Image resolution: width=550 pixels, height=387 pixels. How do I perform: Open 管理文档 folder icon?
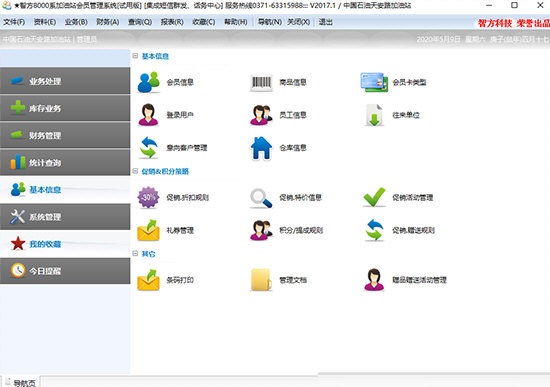pos(261,280)
